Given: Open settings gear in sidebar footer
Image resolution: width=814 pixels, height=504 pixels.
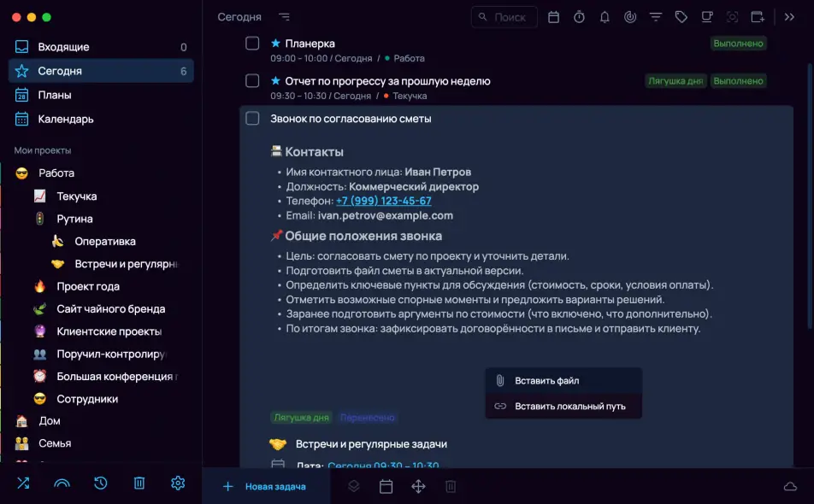Looking at the screenshot, I should click(x=178, y=483).
